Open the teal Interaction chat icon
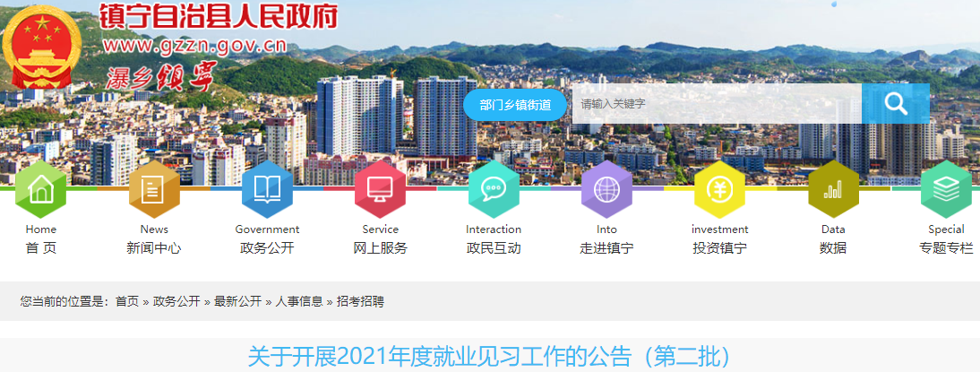 494,189
